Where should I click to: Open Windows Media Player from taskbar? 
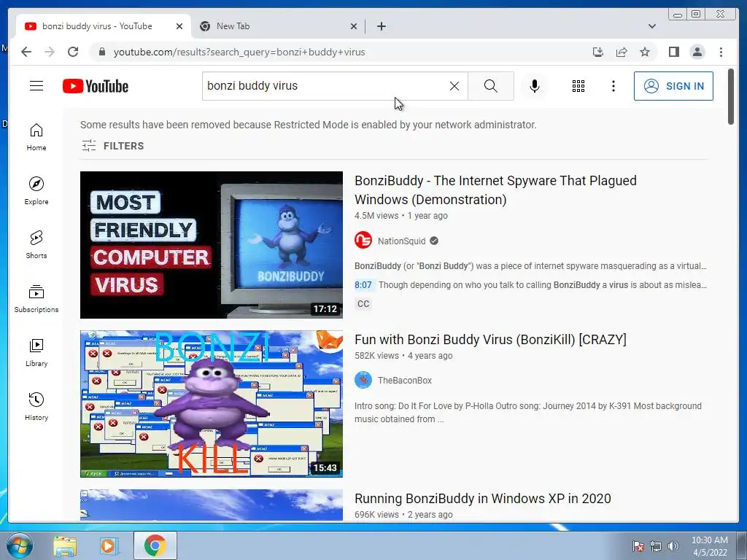pos(109,545)
